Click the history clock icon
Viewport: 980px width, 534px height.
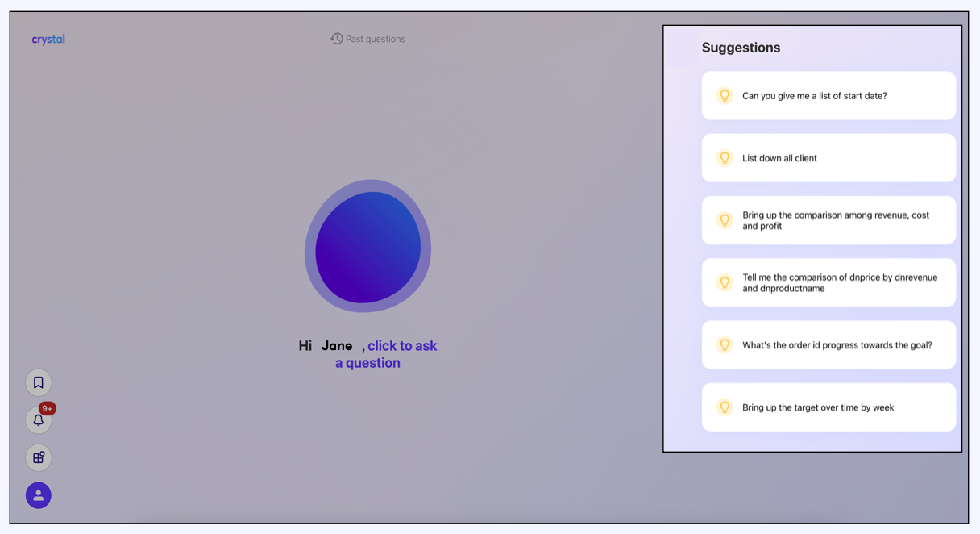[x=336, y=39]
